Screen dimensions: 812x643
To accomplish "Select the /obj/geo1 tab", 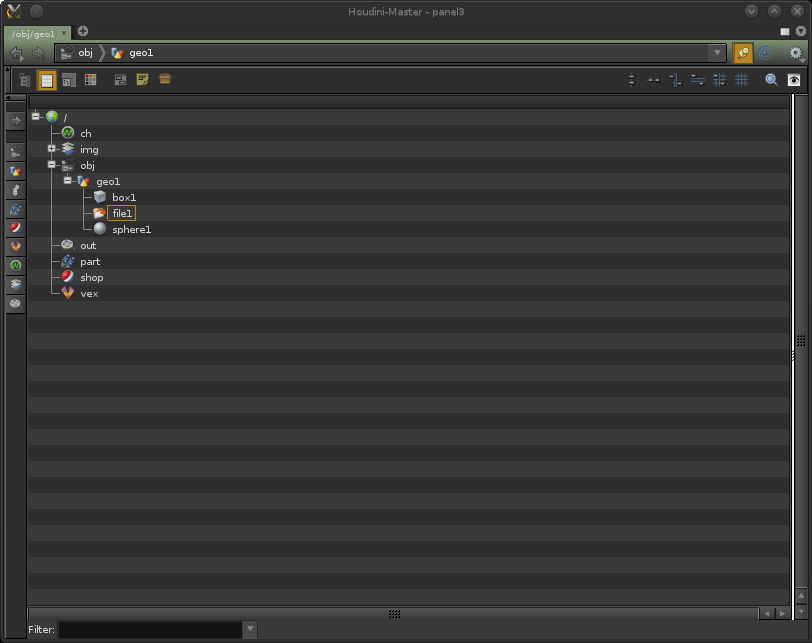I will tap(33, 34).
